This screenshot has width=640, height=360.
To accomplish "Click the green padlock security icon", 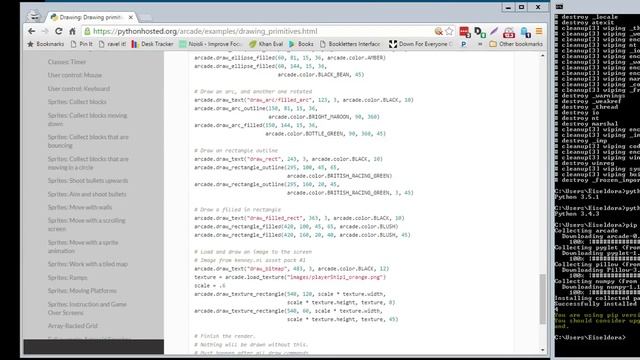I will (x=87, y=31).
